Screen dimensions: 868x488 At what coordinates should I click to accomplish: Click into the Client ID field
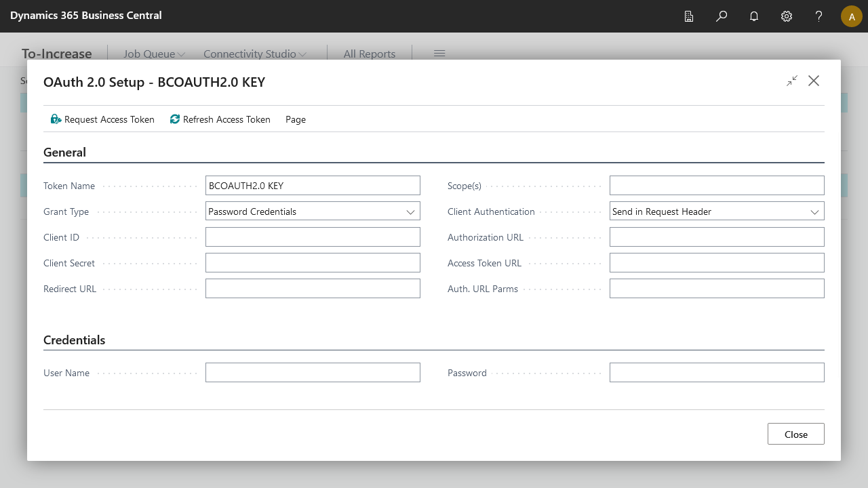(313, 237)
